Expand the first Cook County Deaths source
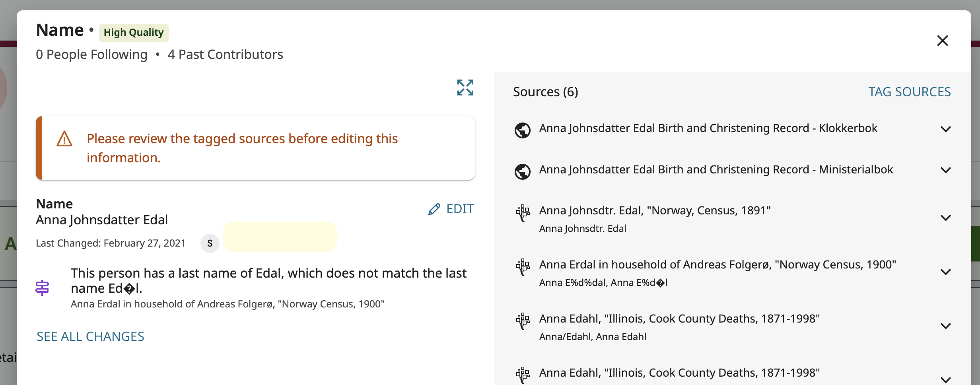This screenshot has width=980, height=385. 945,326
